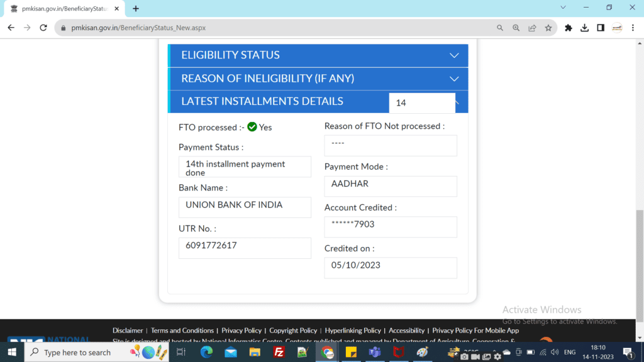
Task: Open a new browser tab
Action: click(136, 9)
